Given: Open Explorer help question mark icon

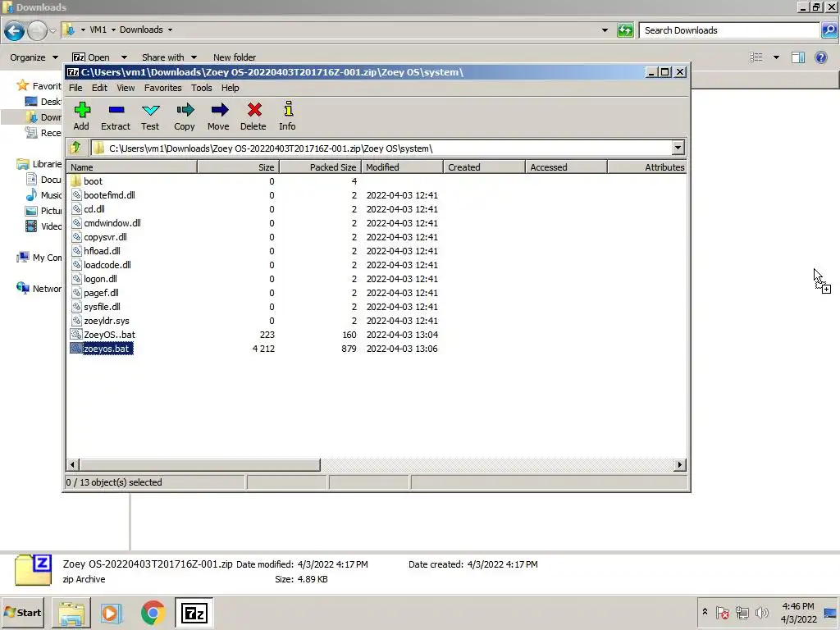Looking at the screenshot, I should point(820,57).
